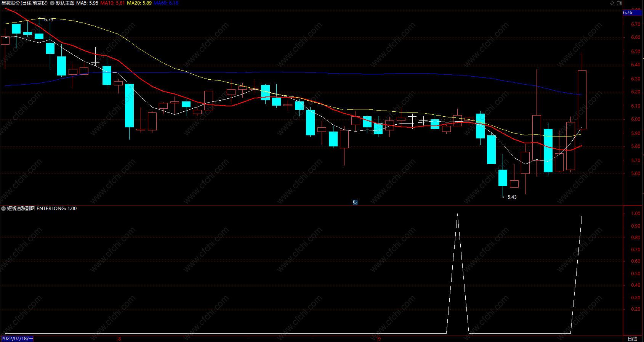Click the 6.40 price axis label

pyautogui.click(x=636, y=65)
